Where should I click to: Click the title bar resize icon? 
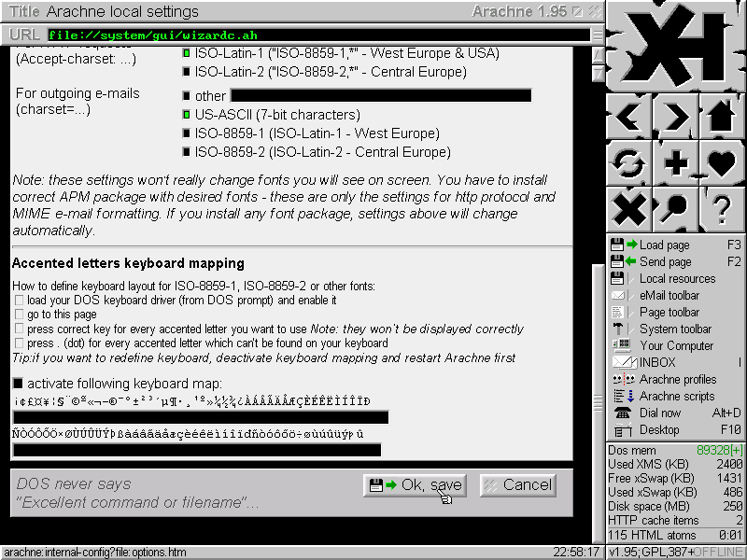pos(577,11)
